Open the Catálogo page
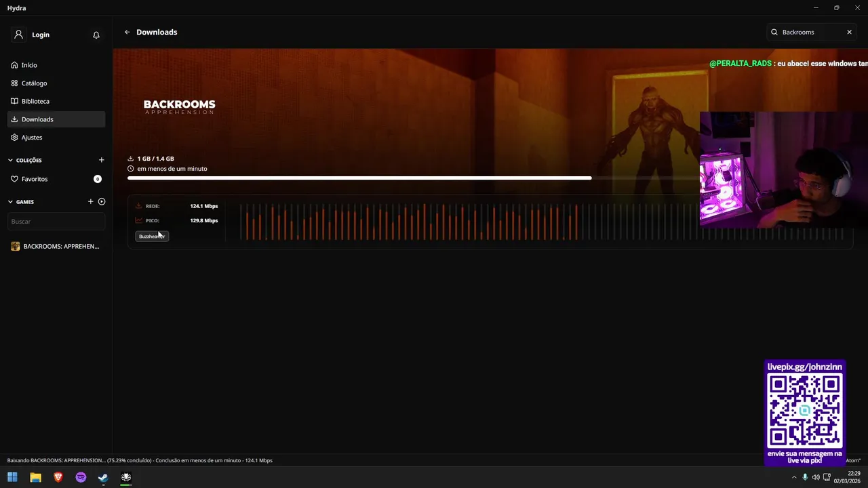 point(56,83)
